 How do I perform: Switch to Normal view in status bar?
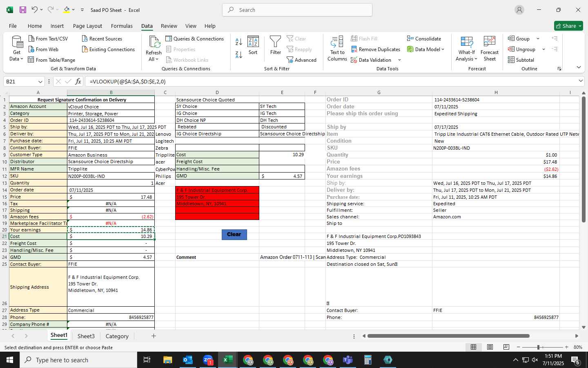pyautogui.click(x=473, y=347)
